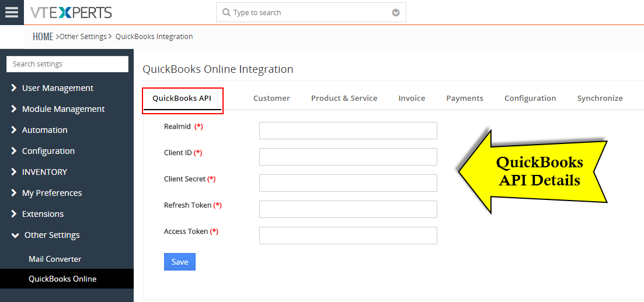The height and width of the screenshot is (302, 644).
Task: Click the Save button
Action: click(x=179, y=262)
